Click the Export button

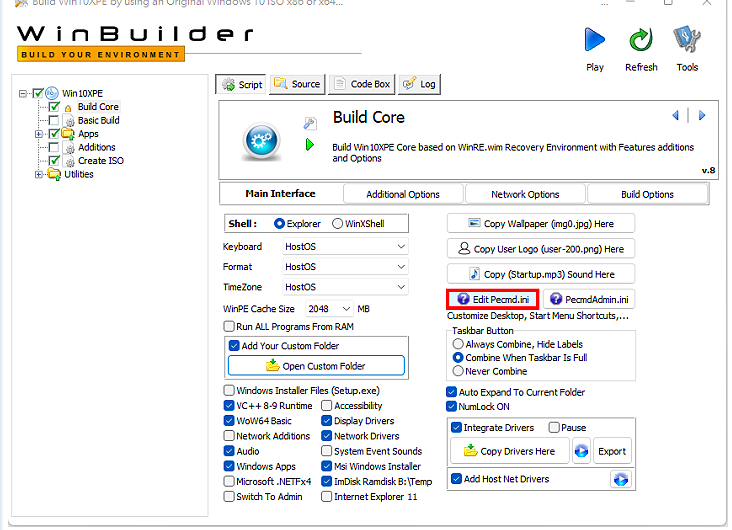click(x=612, y=451)
